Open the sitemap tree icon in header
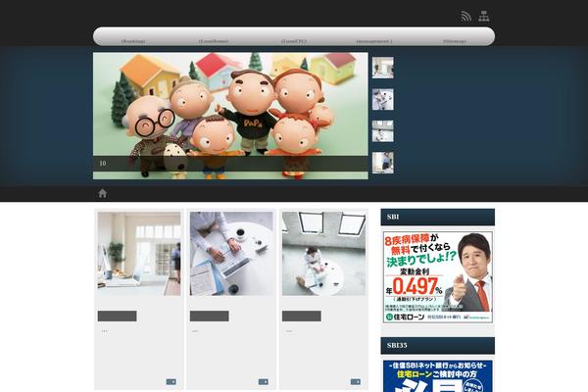 484,16
